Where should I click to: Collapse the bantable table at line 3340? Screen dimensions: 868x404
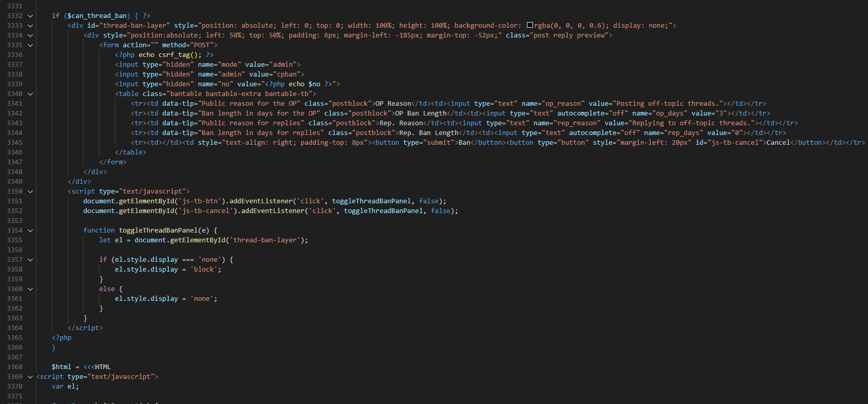pyautogui.click(x=30, y=94)
